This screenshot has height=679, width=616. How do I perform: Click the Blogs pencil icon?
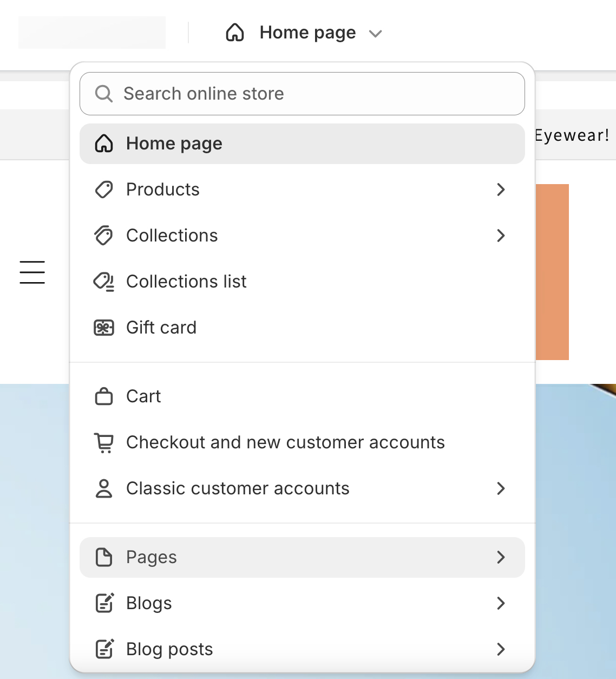(x=104, y=603)
